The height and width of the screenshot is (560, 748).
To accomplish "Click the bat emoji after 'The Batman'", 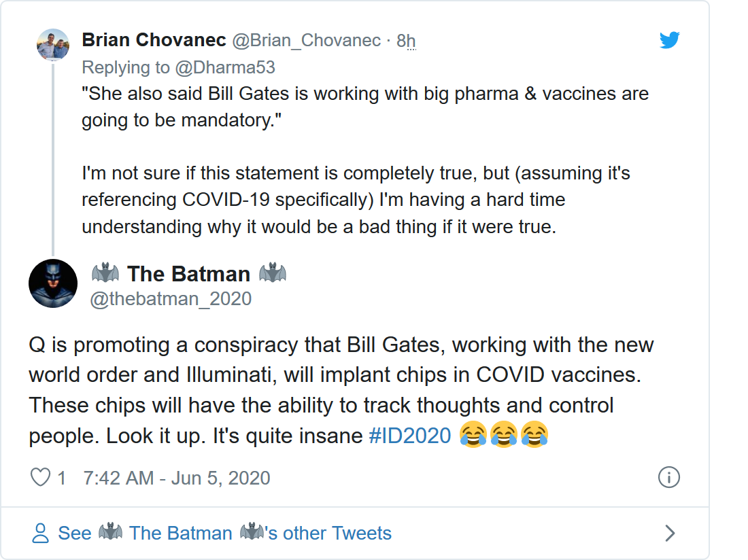I will pos(272,274).
